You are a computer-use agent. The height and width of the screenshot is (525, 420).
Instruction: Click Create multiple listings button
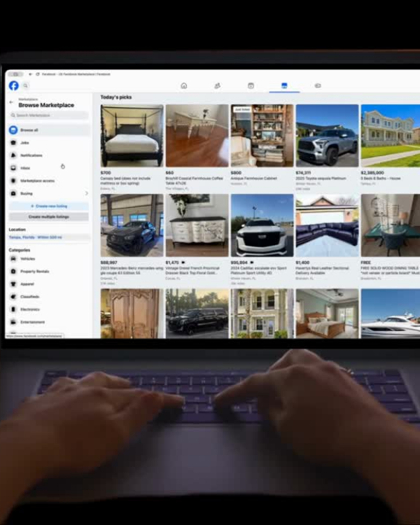[49, 217]
